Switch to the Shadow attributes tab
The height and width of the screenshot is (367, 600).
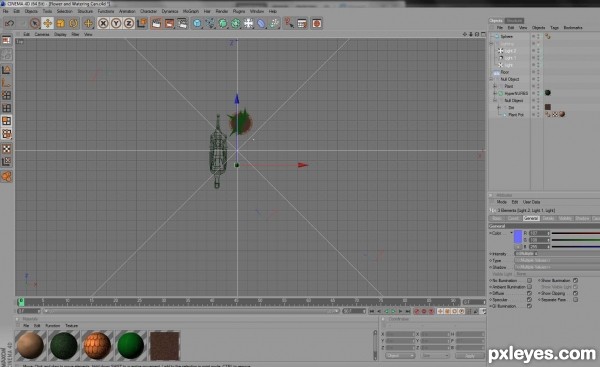pyautogui.click(x=582, y=218)
